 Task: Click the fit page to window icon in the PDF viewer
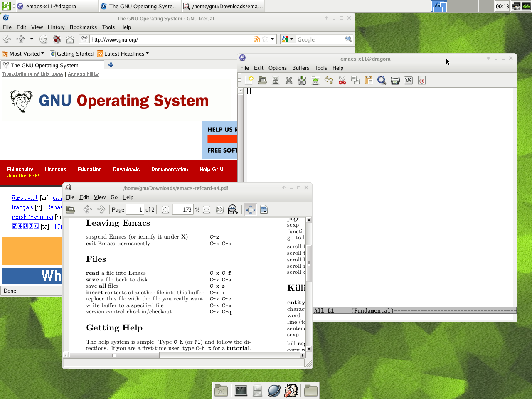click(220, 209)
